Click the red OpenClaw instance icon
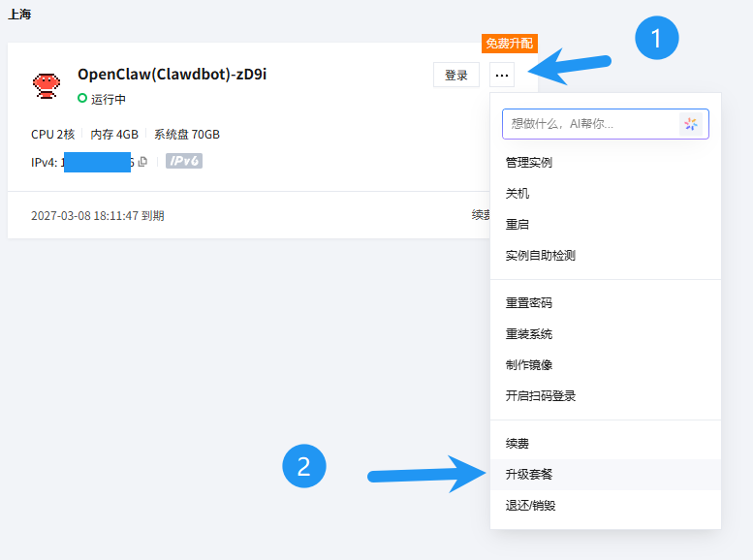The height and width of the screenshot is (560, 753). click(x=45, y=85)
